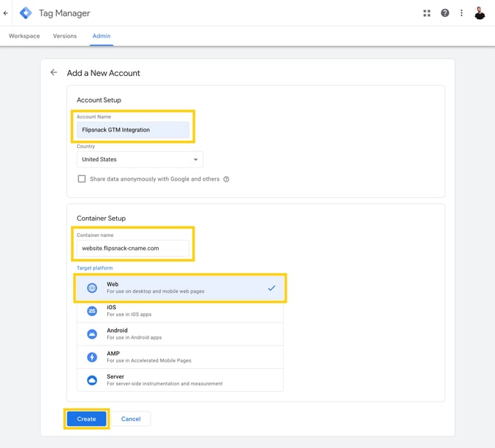495x448 pixels.
Task: Click info icon next to share data option
Action: click(x=226, y=179)
